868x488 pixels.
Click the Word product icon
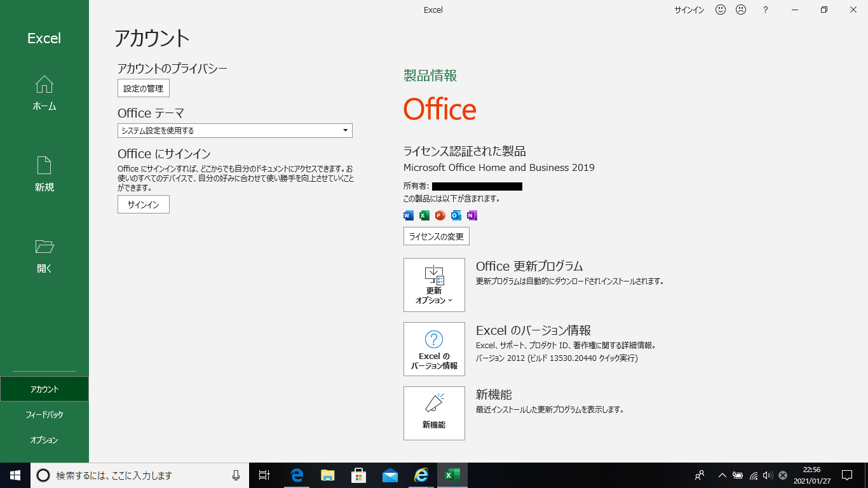(x=409, y=215)
